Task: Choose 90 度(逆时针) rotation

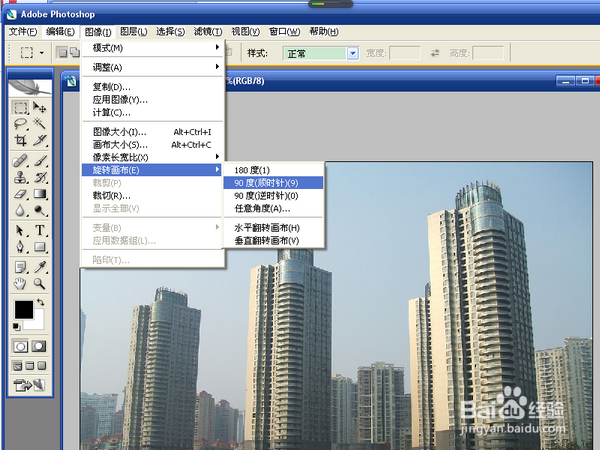Action: coord(273,196)
